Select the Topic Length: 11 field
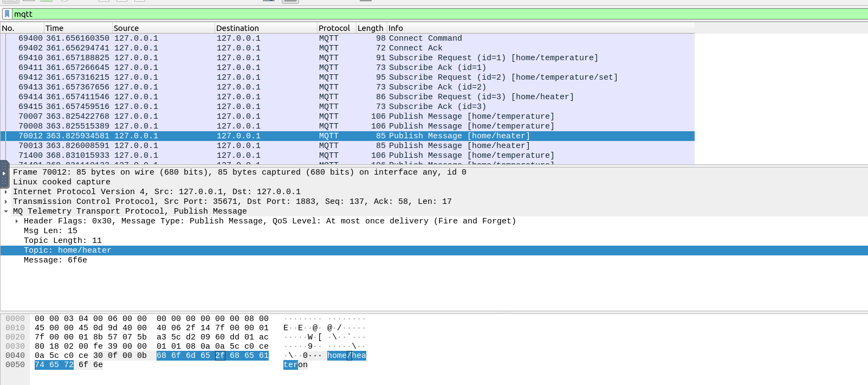Viewport: 868px width, 385px height. click(62, 241)
